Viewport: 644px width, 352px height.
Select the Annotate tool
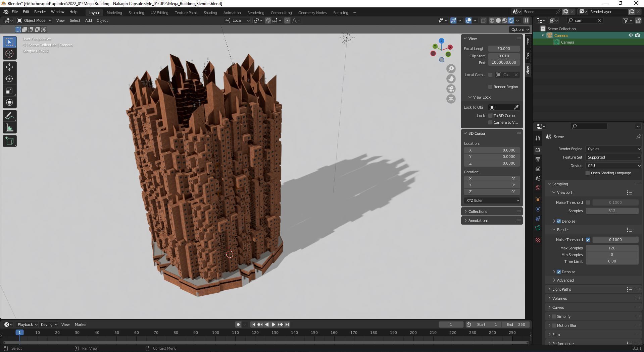[9, 116]
